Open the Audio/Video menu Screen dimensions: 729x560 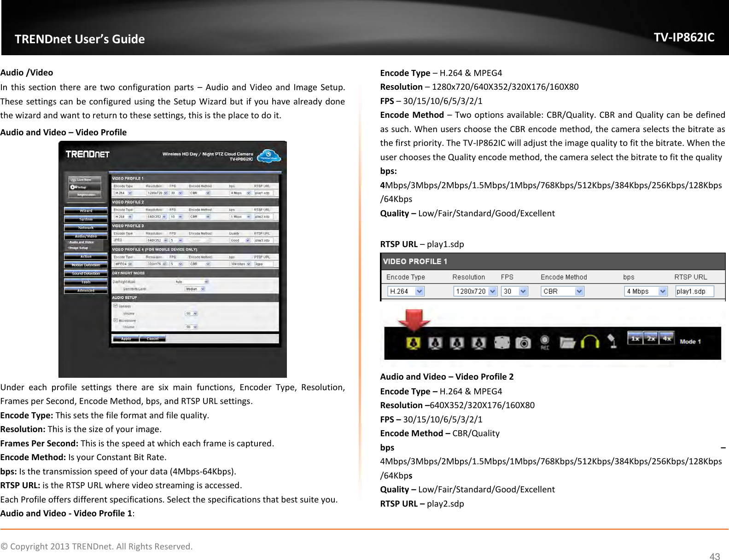tap(86, 236)
